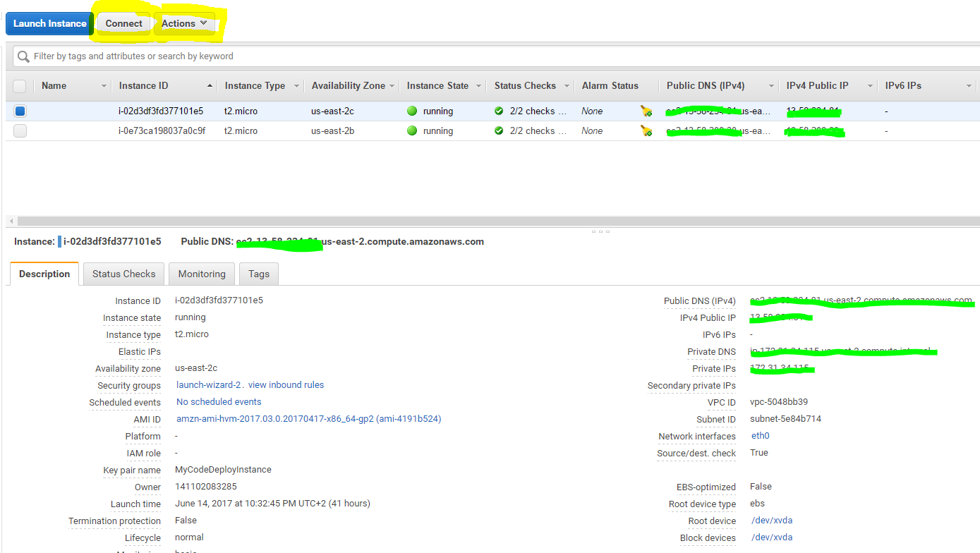Click the eth0 network interface link
The height and width of the screenshot is (553, 980).
click(761, 436)
